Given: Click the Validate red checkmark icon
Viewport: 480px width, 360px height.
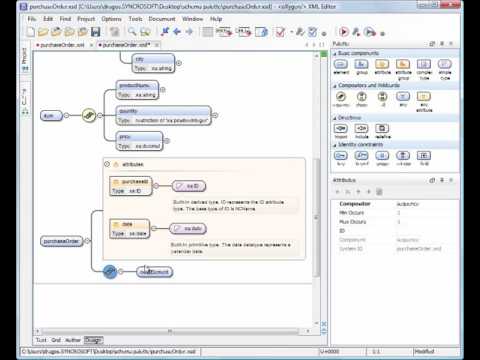Looking at the screenshot, I should 280,32.
